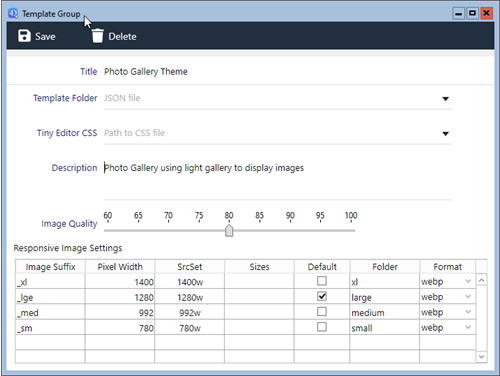The image size is (500, 376).
Task: Click the empty Sizes cell in _lge row
Action: [259, 297]
